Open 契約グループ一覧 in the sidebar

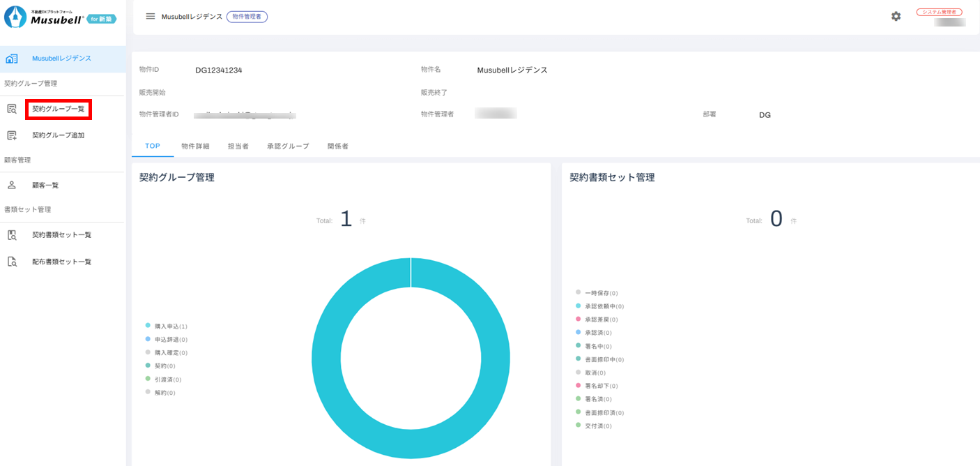tap(59, 109)
